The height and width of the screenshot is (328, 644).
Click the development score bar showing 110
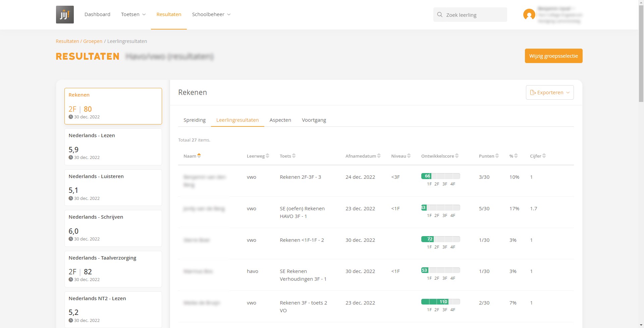point(440,302)
